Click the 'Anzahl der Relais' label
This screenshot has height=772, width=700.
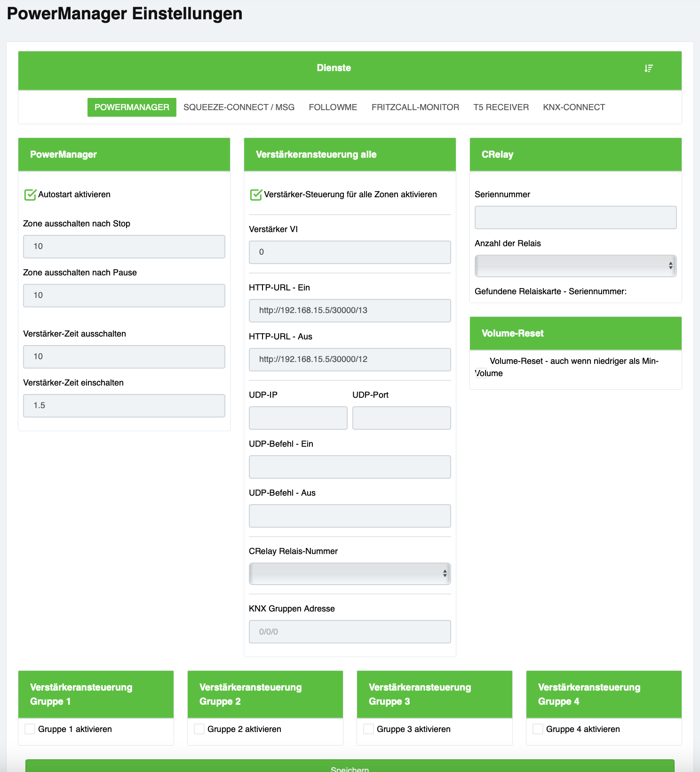click(508, 243)
